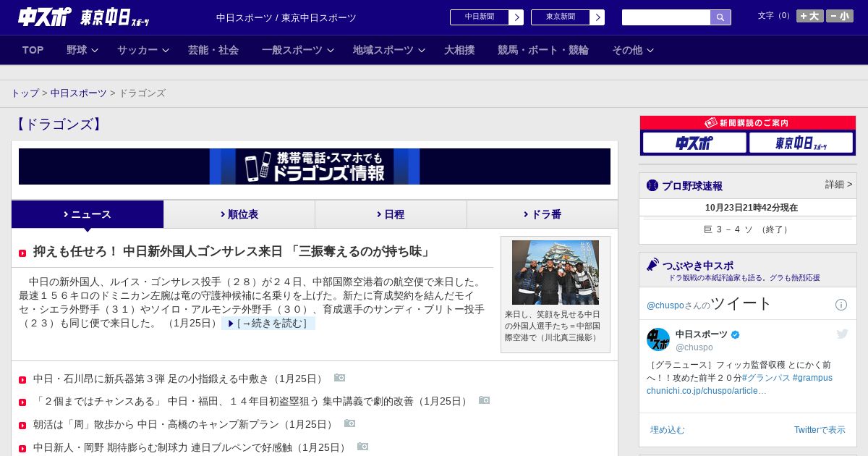Image resolution: width=868 pixels, height=456 pixels.
Task: Select the 日程 tab
Action: 391,214
